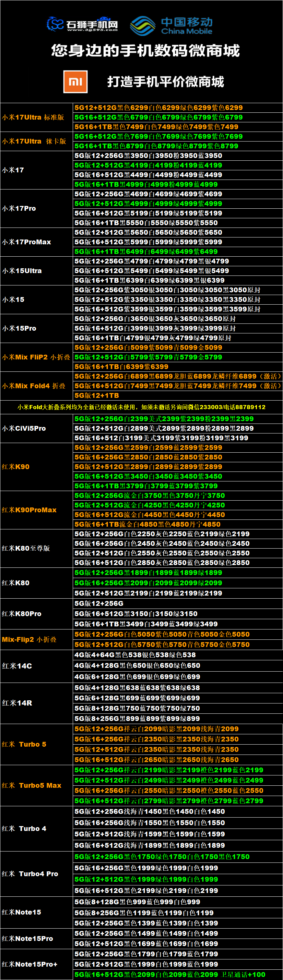
Task: Click the 小米17ProMax model label
Action: [26, 242]
